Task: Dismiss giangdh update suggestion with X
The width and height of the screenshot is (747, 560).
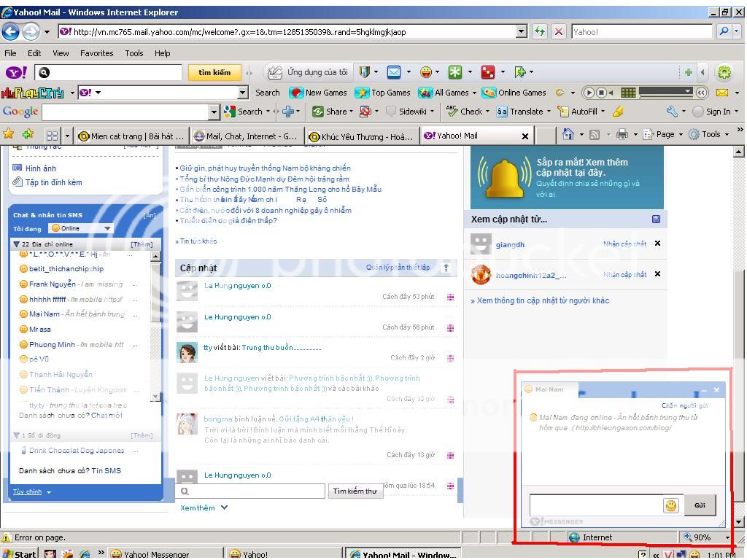Action: (657, 244)
